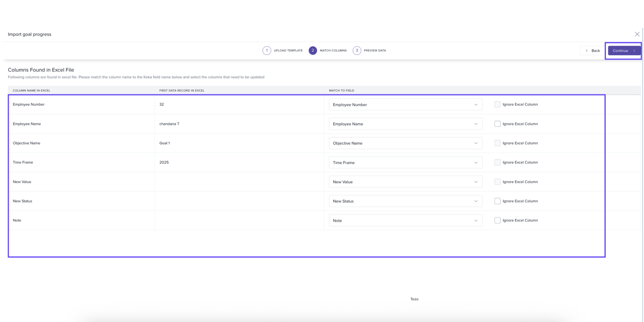This screenshot has height=322, width=644.
Task: Check Ignore Excel Column for Note
Action: 497,220
